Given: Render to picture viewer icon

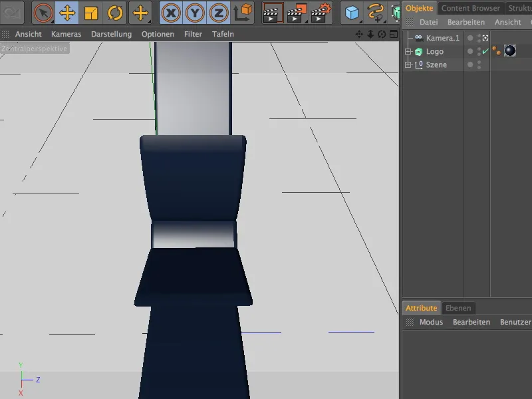Looking at the screenshot, I should (297, 13).
